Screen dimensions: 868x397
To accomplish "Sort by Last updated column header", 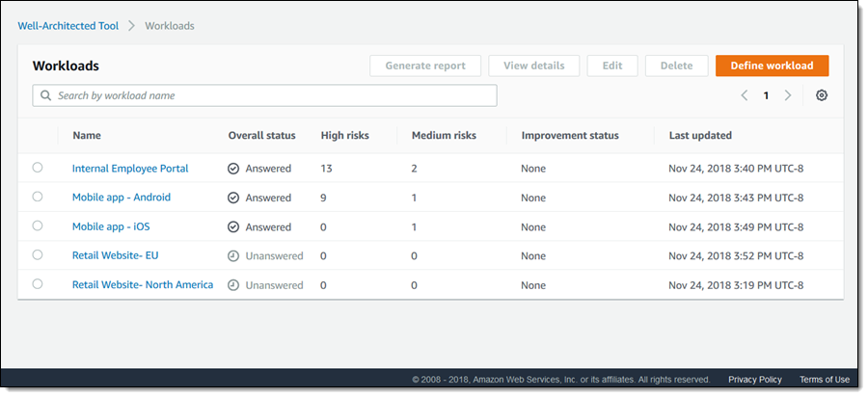I will coord(700,136).
